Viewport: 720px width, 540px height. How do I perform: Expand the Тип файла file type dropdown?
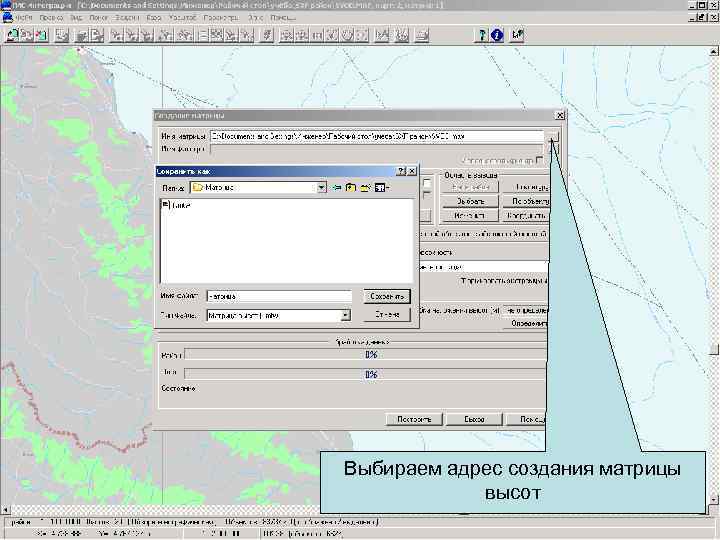point(345,315)
